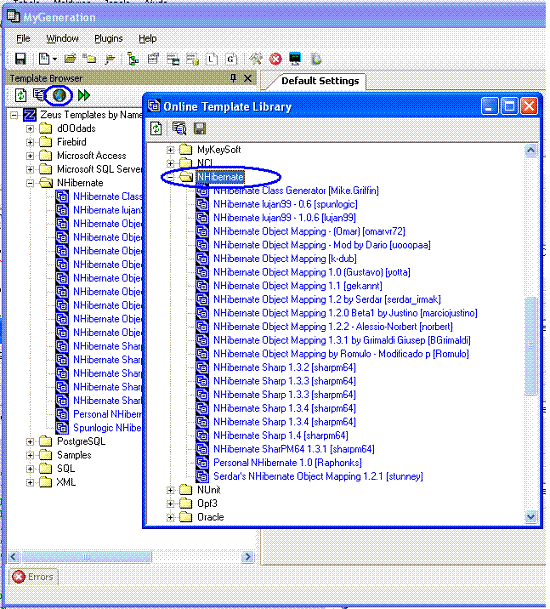
Task: Select Serdar's NHibernate Object Mapping 1.2.1
Action: (318, 476)
